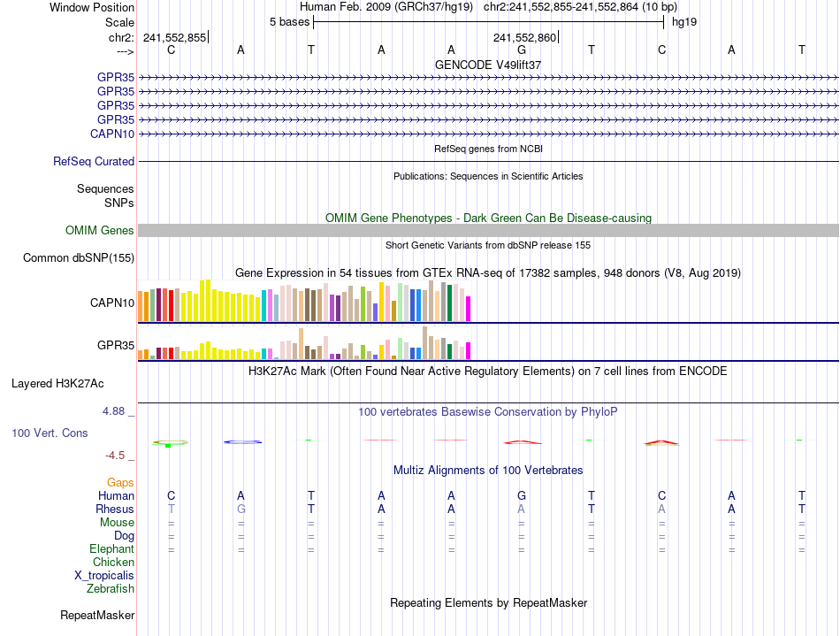
Task: Click the magenta last bar in GPR35 chart
Action: pos(469,351)
